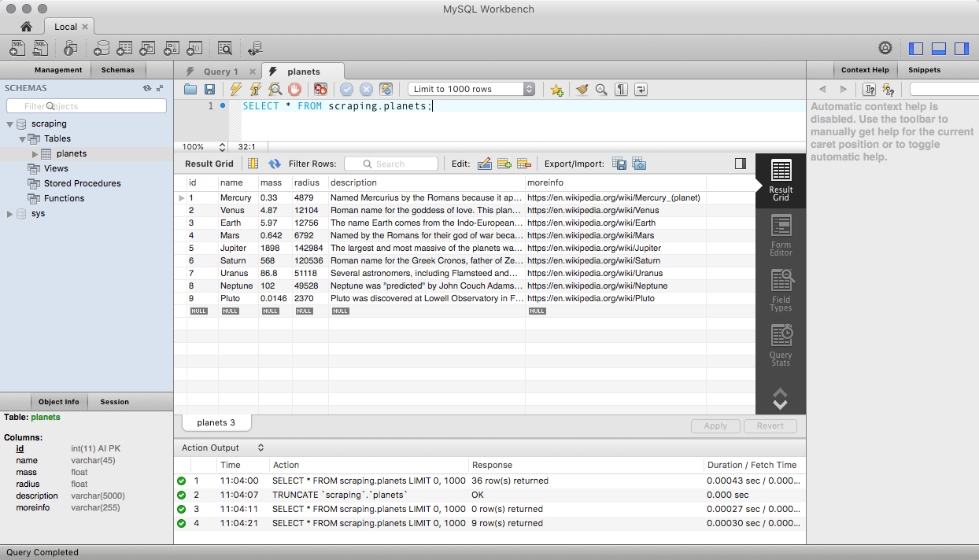Toggle stop-on-error execution mode
979x560 pixels.
(320, 90)
